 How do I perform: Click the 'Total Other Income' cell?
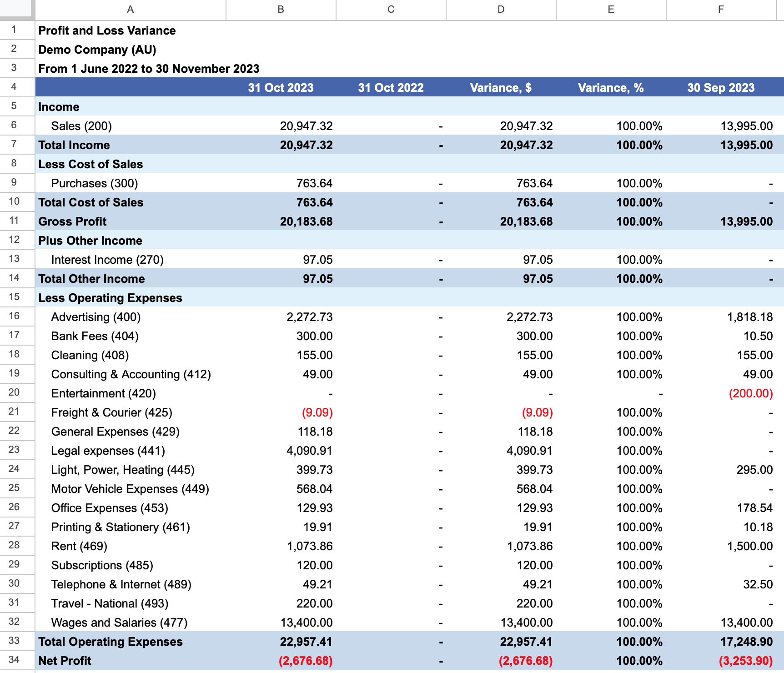coord(131,279)
